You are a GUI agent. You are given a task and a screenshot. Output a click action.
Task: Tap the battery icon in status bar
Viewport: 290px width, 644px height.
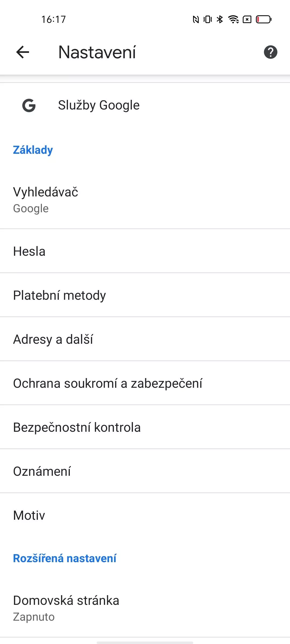pyautogui.click(x=264, y=19)
